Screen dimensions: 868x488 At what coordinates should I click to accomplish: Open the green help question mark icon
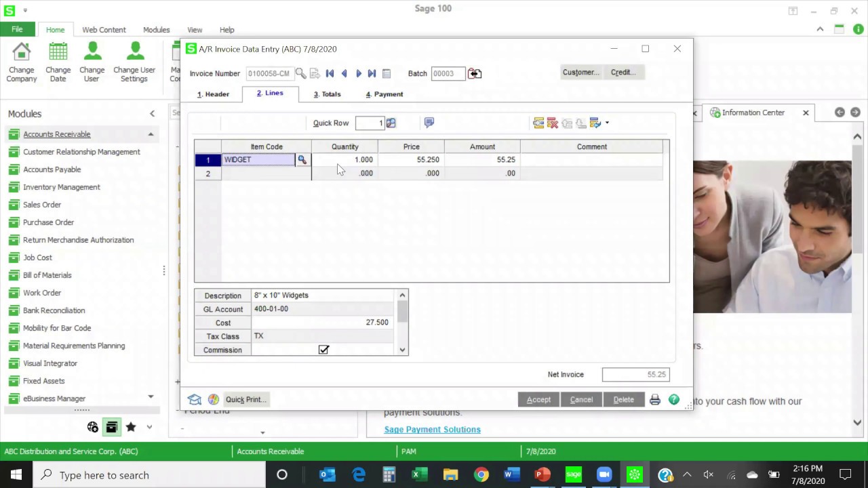tap(674, 399)
